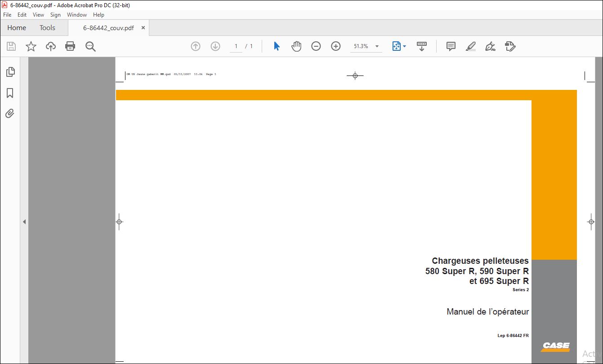Open the Edit menu

pyautogui.click(x=22, y=15)
